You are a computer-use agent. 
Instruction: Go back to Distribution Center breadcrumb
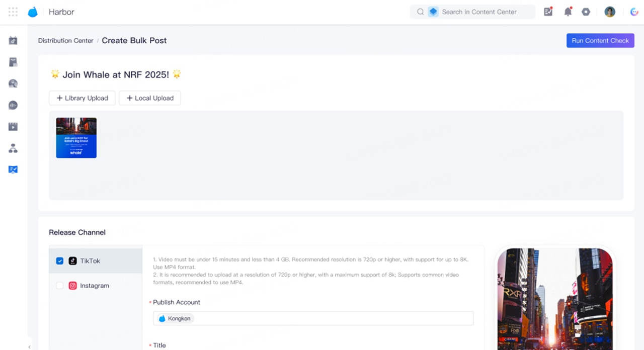click(x=65, y=41)
